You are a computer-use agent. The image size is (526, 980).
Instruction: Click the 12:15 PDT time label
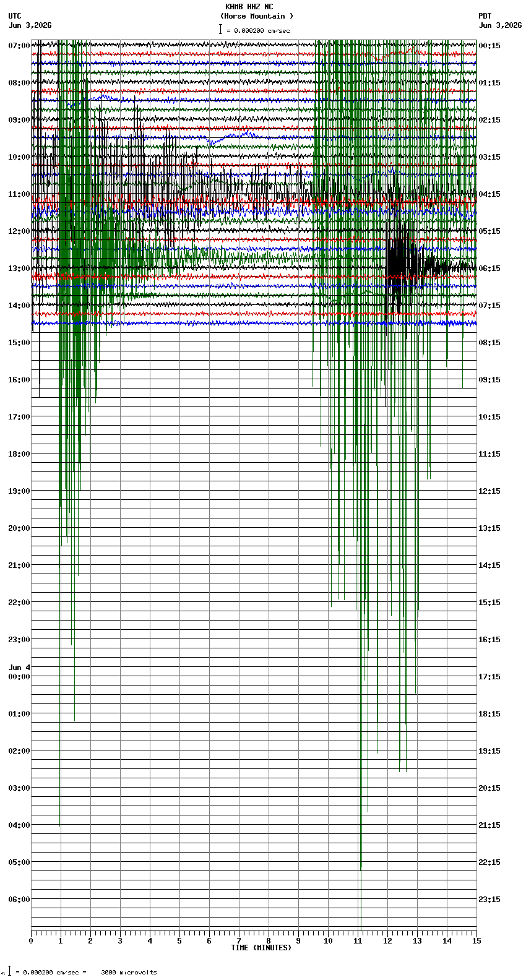click(x=489, y=491)
